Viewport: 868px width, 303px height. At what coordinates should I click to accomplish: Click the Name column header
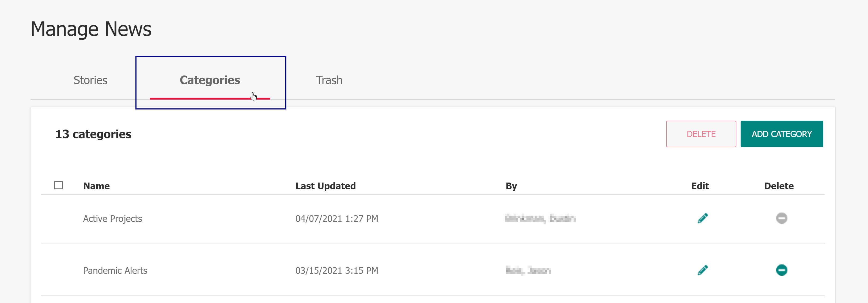click(96, 186)
